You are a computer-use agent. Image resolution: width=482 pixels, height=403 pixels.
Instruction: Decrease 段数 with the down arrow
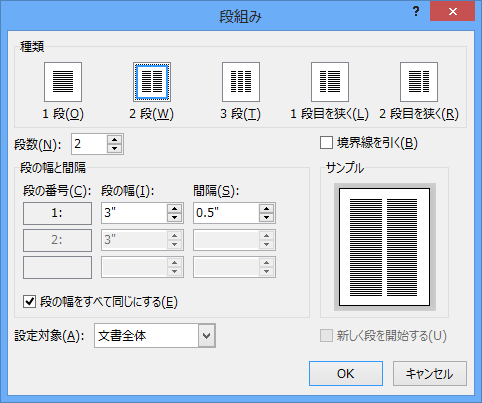[x=115, y=148]
